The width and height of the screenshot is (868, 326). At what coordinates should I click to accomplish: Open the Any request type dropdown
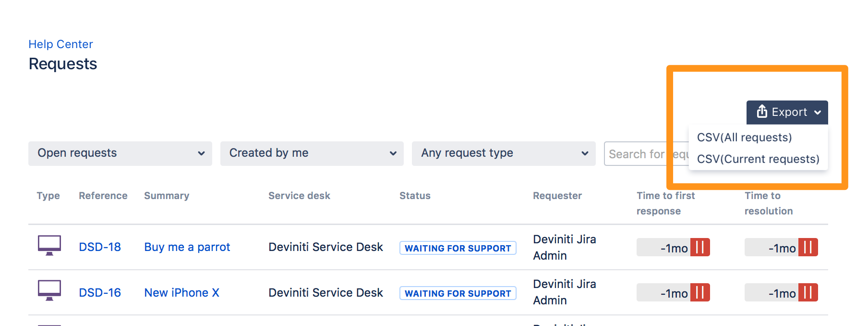[503, 153]
